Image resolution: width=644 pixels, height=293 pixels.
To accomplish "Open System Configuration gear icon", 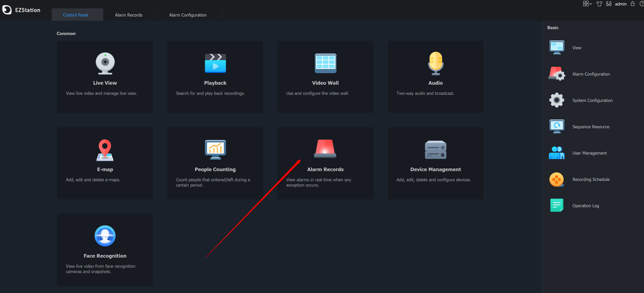I will [x=557, y=100].
